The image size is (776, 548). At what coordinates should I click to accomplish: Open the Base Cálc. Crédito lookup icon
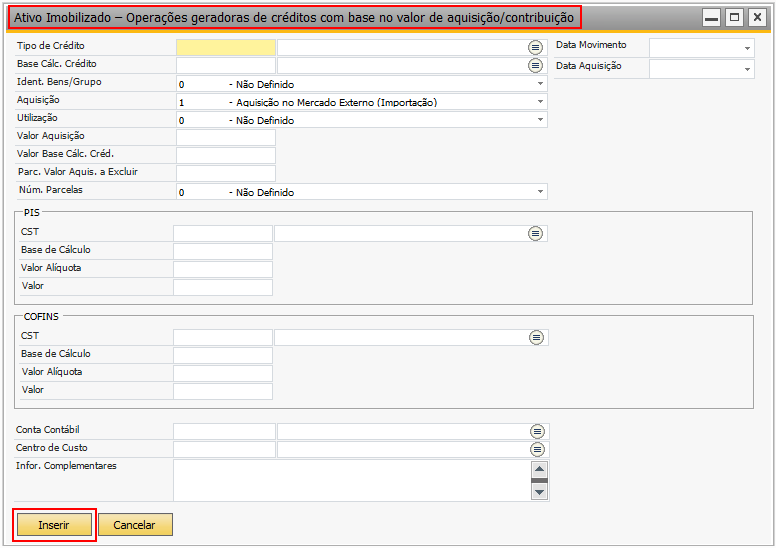pos(535,65)
